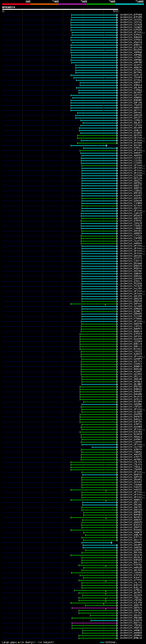Select hit label UniRef100_A1D467
146x644 pixels.
click(x=131, y=372)
